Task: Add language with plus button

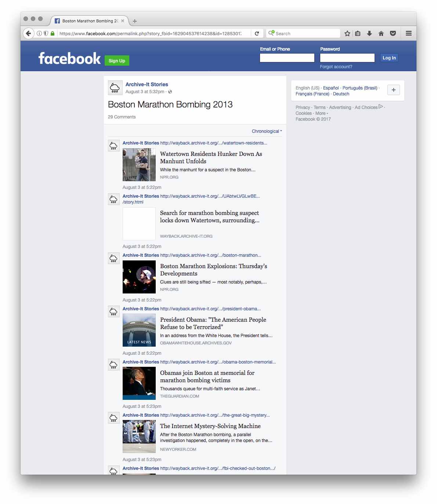Action: pos(393,90)
